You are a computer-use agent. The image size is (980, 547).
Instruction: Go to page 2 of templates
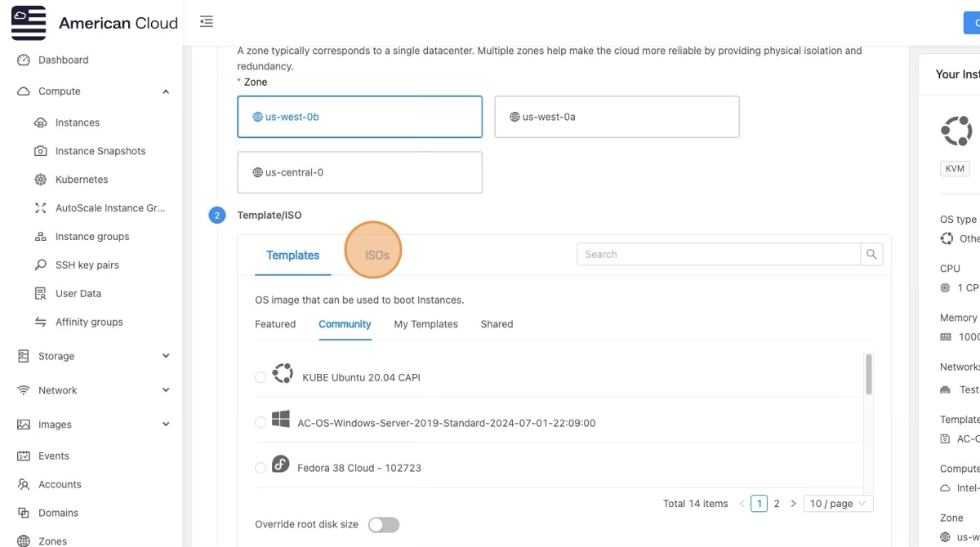[777, 504]
